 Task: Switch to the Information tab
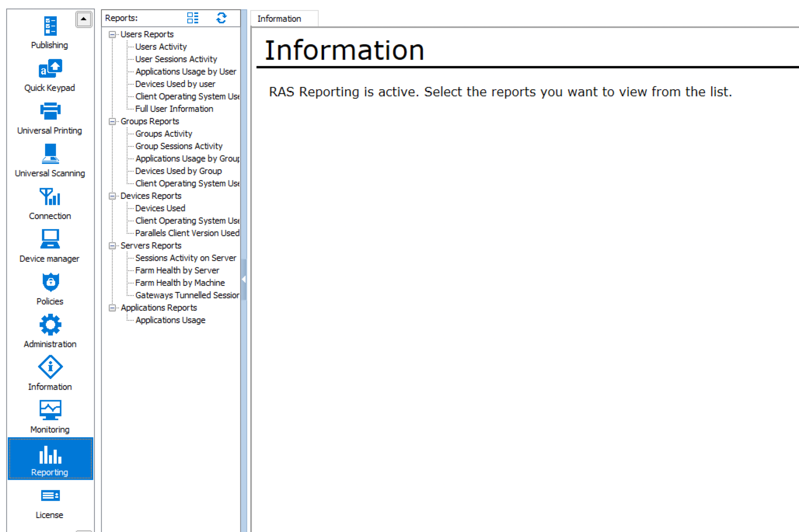(279, 19)
